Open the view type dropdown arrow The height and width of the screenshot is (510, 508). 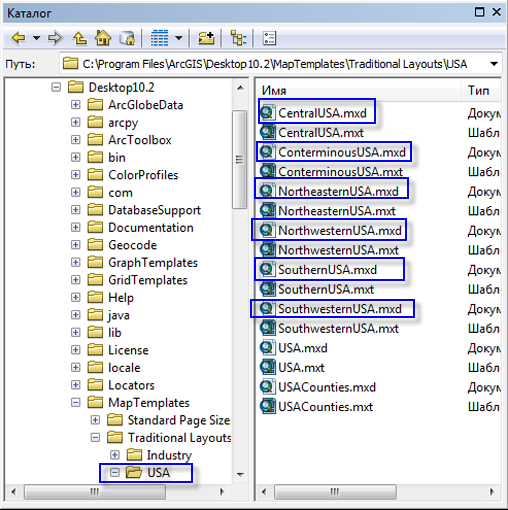(179, 38)
